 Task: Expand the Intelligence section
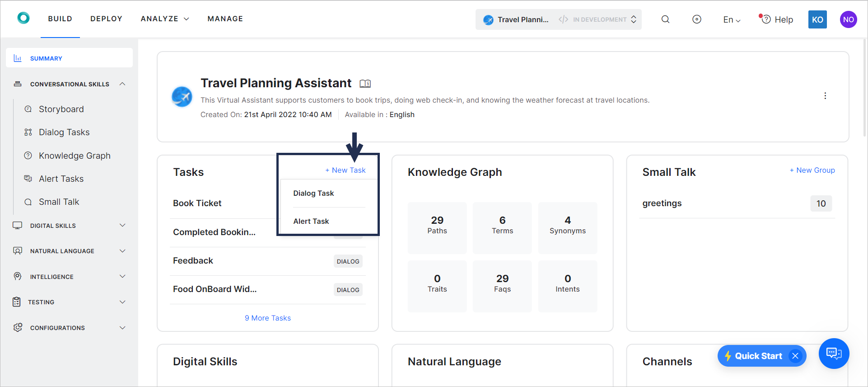[122, 276]
